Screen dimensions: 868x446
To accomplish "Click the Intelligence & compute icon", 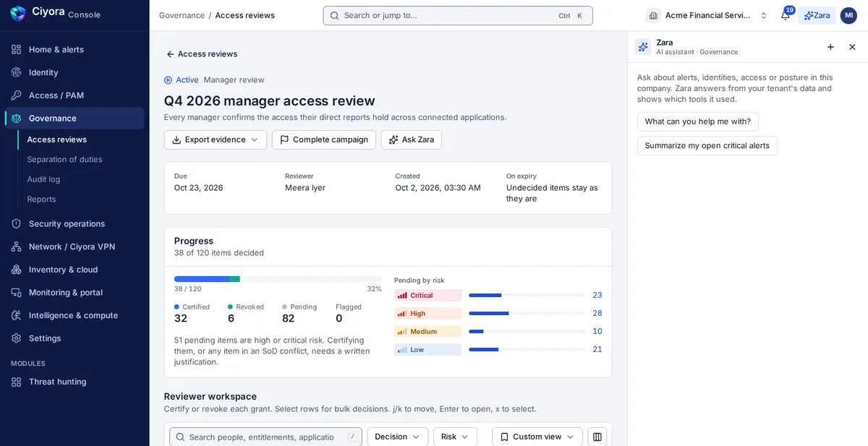I will [16, 315].
